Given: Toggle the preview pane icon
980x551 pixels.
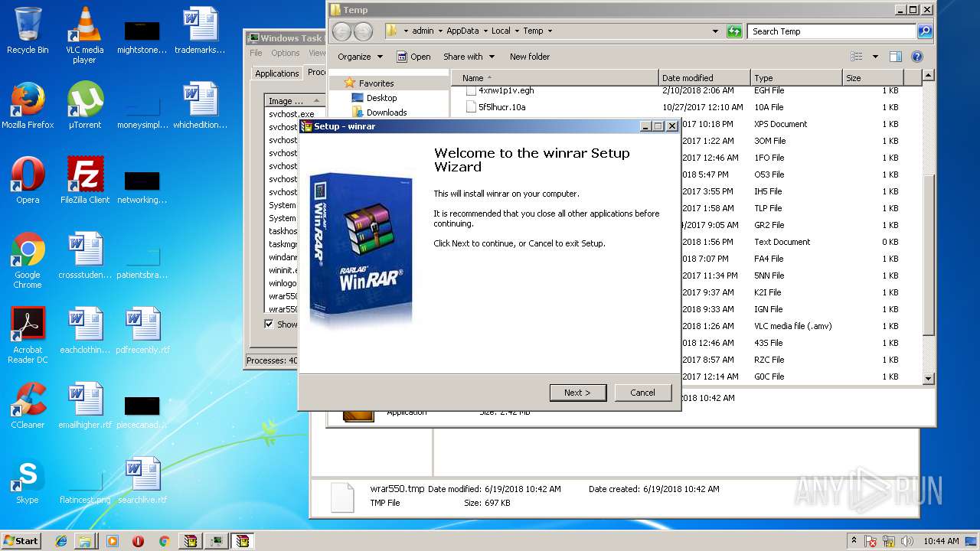Looking at the screenshot, I should (896, 57).
